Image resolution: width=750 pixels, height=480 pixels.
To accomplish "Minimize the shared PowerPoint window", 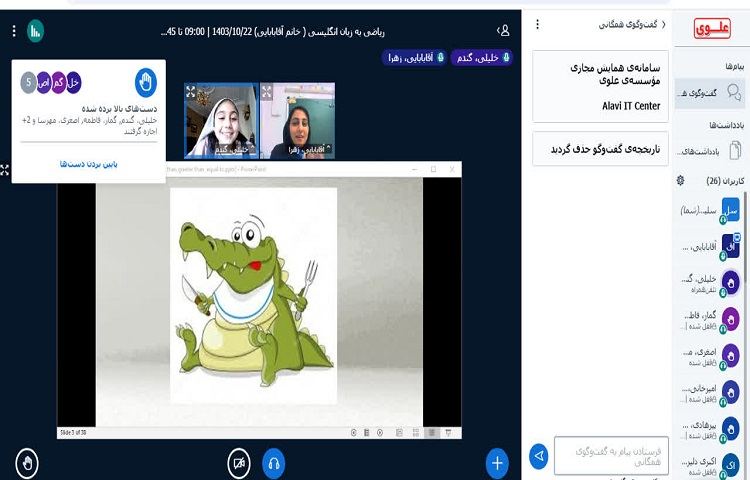I will coord(415,169).
